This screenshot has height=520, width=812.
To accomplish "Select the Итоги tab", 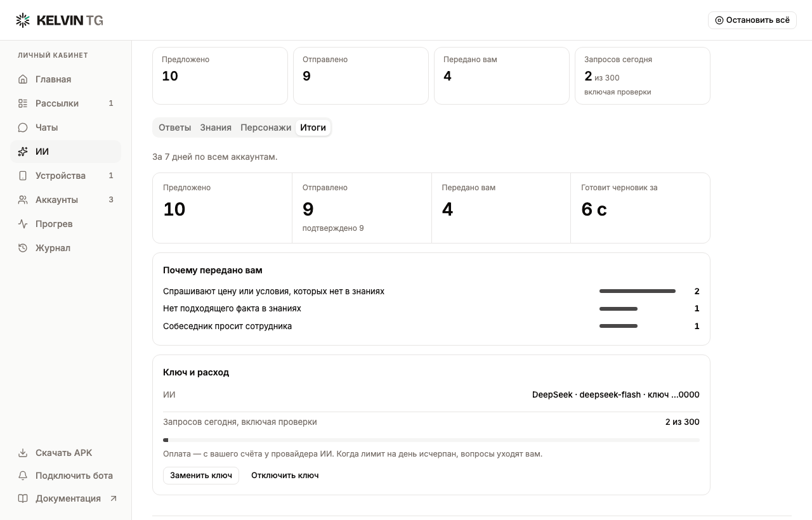I will [x=313, y=127].
